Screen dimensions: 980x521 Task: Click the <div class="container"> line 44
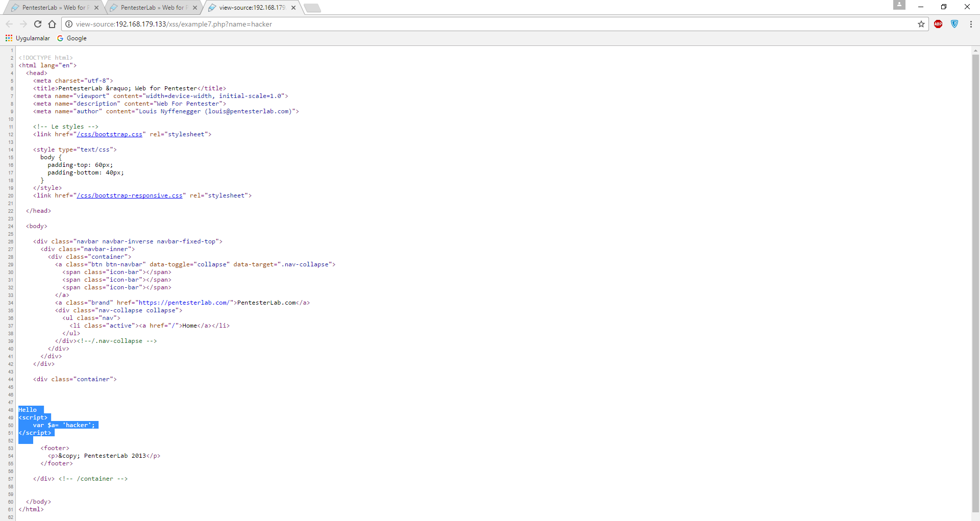click(x=75, y=379)
